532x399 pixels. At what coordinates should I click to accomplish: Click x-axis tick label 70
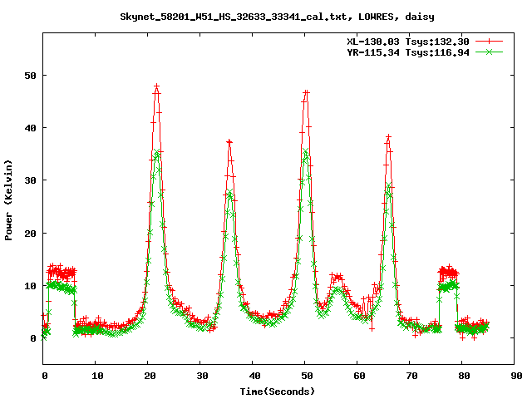click(x=411, y=376)
